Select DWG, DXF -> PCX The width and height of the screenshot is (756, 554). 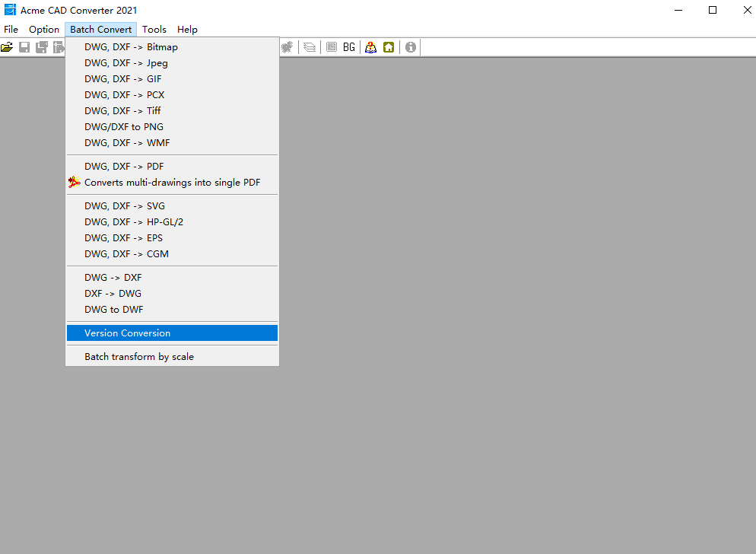click(x=172, y=94)
